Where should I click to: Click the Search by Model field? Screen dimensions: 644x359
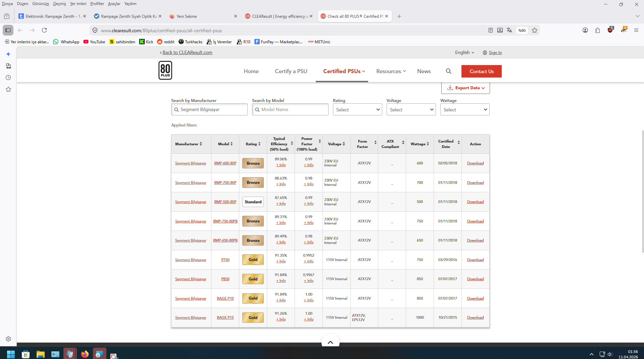pyautogui.click(x=290, y=109)
